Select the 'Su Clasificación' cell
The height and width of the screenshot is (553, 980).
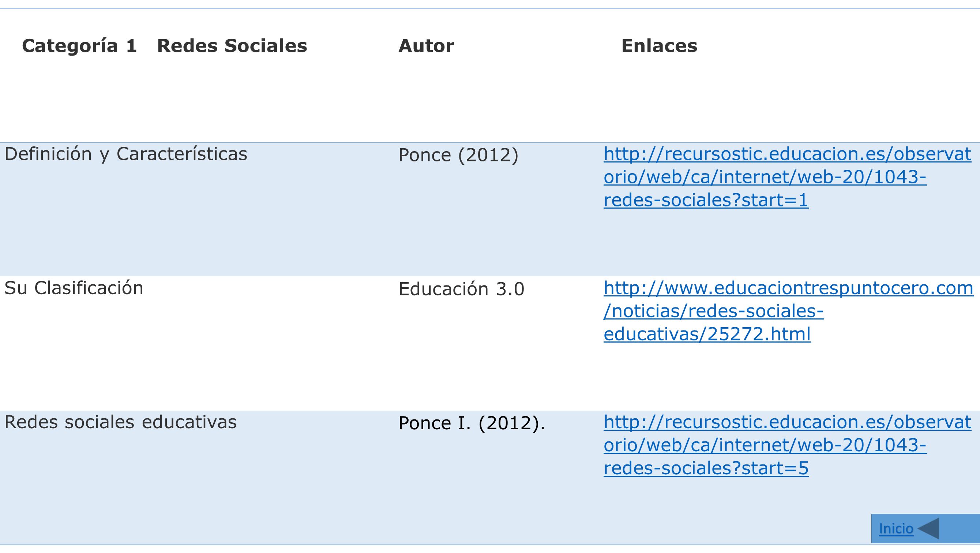(74, 288)
